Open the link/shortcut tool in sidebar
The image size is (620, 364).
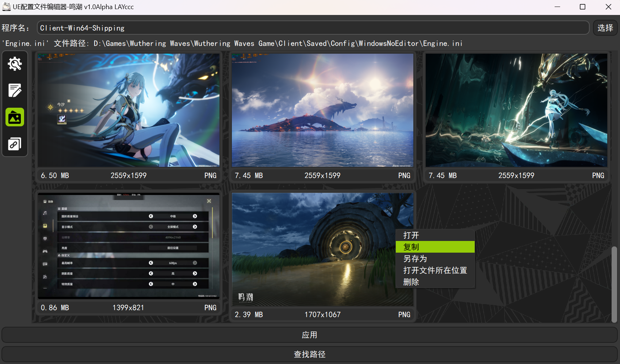[x=15, y=143]
